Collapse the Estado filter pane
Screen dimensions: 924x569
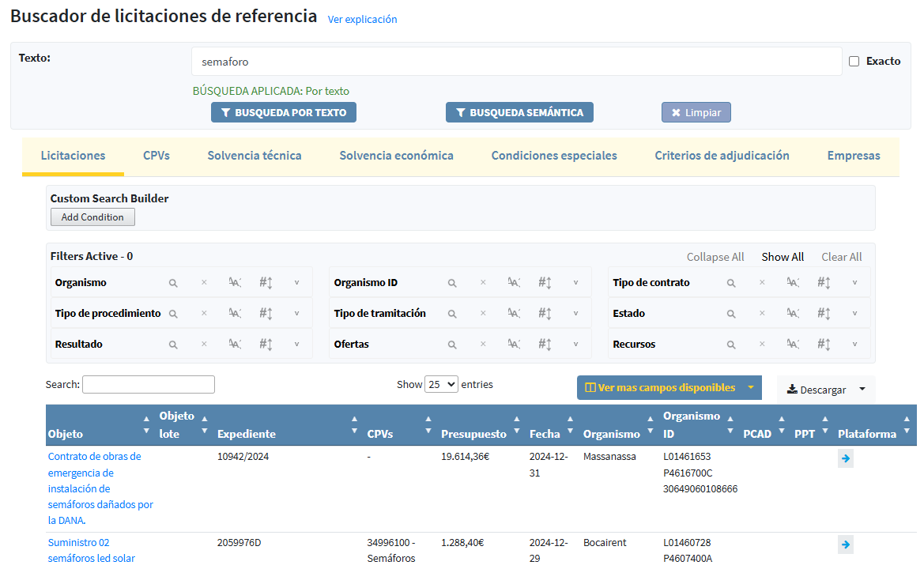(854, 314)
